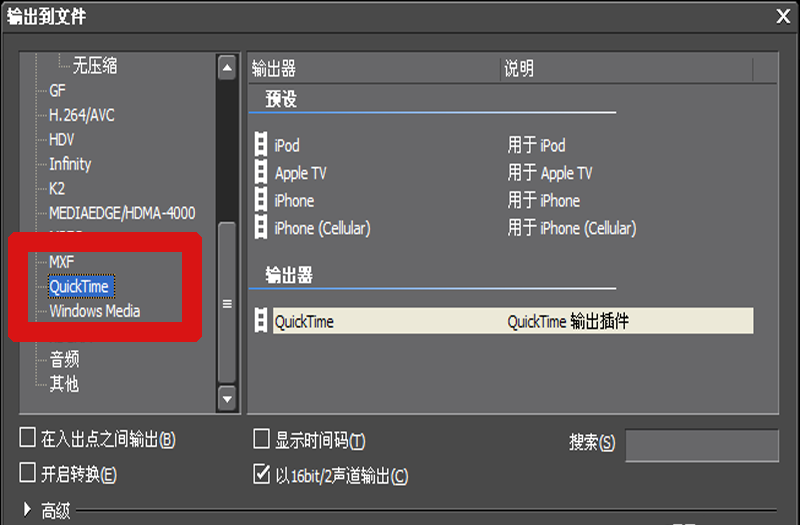Uncheck 以16bit/2声道输出 option
Image resolution: width=800 pixels, height=525 pixels.
click(x=262, y=474)
